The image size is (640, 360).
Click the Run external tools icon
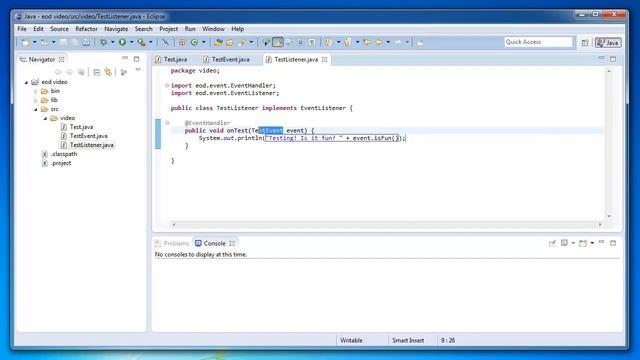[141, 42]
